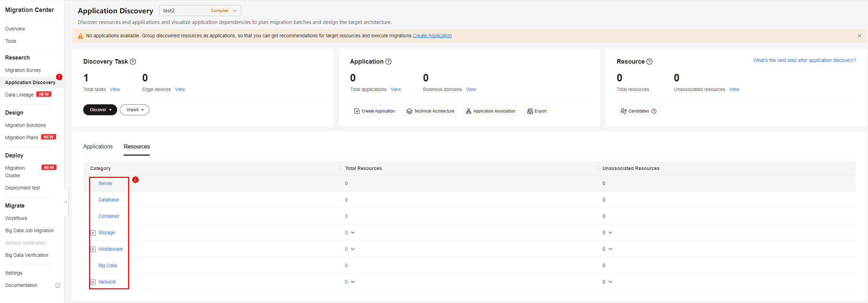This screenshot has height=303, width=868.
Task: Click the Technical Architecture button
Action: (430, 111)
